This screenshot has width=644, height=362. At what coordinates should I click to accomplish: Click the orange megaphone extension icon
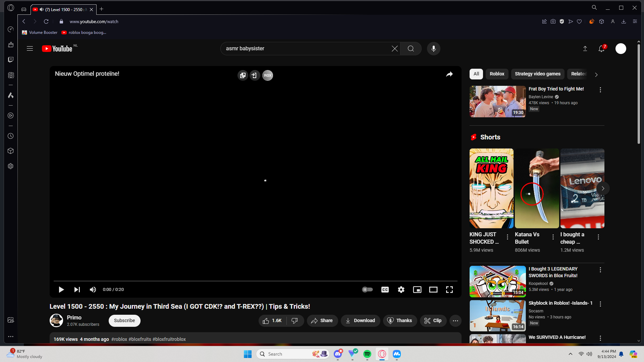[x=592, y=21]
